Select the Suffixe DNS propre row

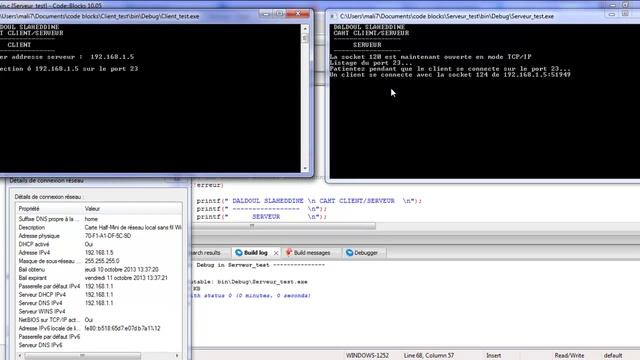pyautogui.click(x=99, y=219)
